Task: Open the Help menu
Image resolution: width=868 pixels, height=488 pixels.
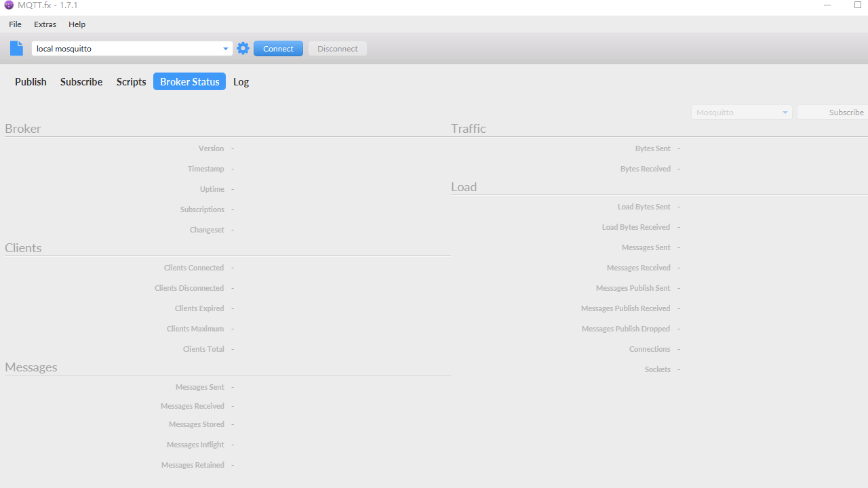Action: pyautogui.click(x=77, y=24)
